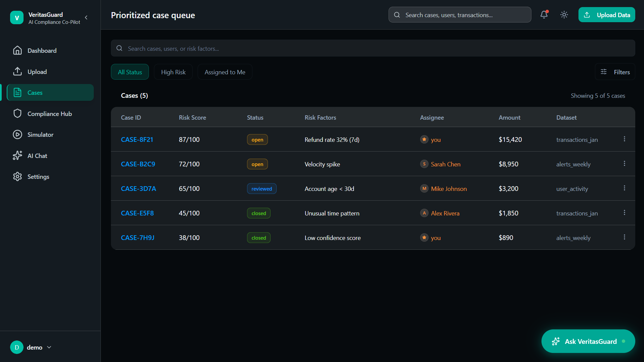Screen dimensions: 644x362
Task: Toggle the light/dark theme sun icon
Action: pos(564,15)
